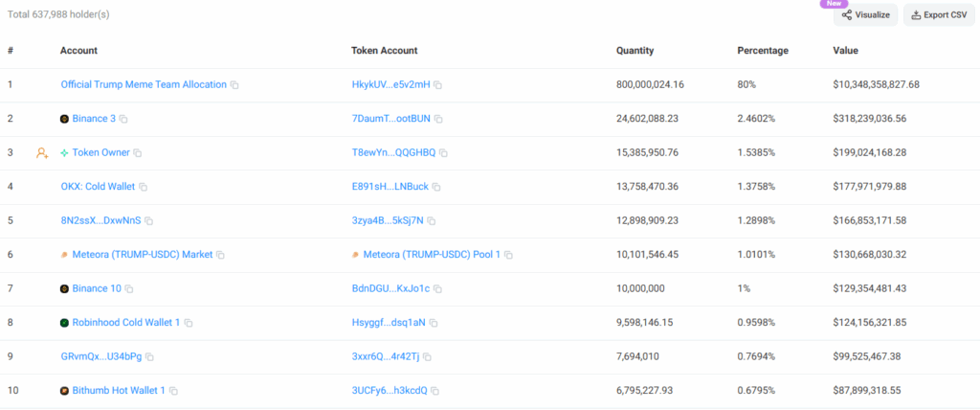The image size is (980, 410).
Task: Copy Official Trump Meme Team Allocation address
Action: pos(234,84)
